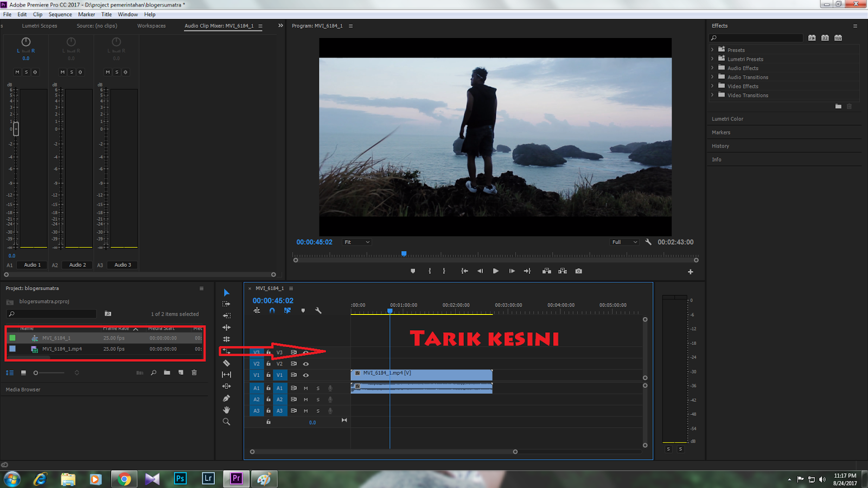Click Mark In in Program monitor
Screen dimensions: 868x488
(430, 271)
